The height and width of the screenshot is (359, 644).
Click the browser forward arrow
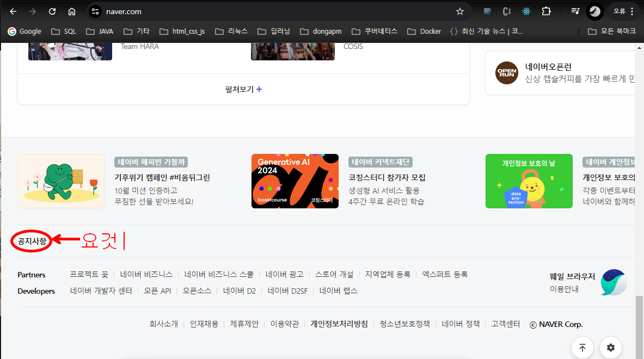coord(33,11)
